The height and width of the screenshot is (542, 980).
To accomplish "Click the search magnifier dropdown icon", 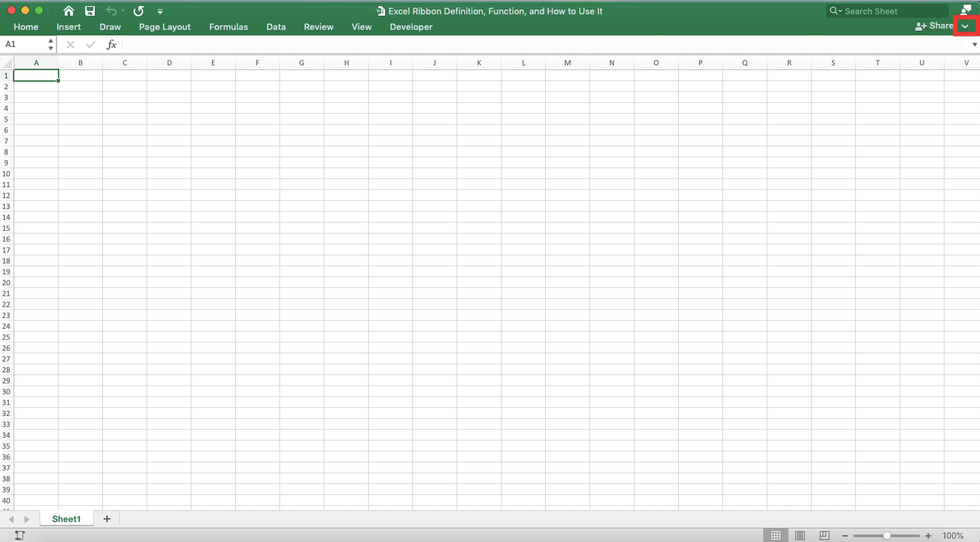I will [836, 11].
